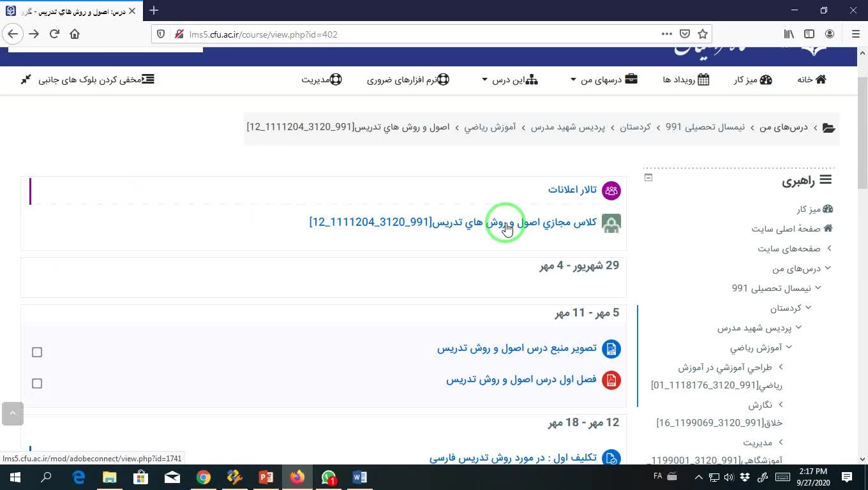Open the این درس dropdown menu
868x490 pixels.
[x=511, y=80]
